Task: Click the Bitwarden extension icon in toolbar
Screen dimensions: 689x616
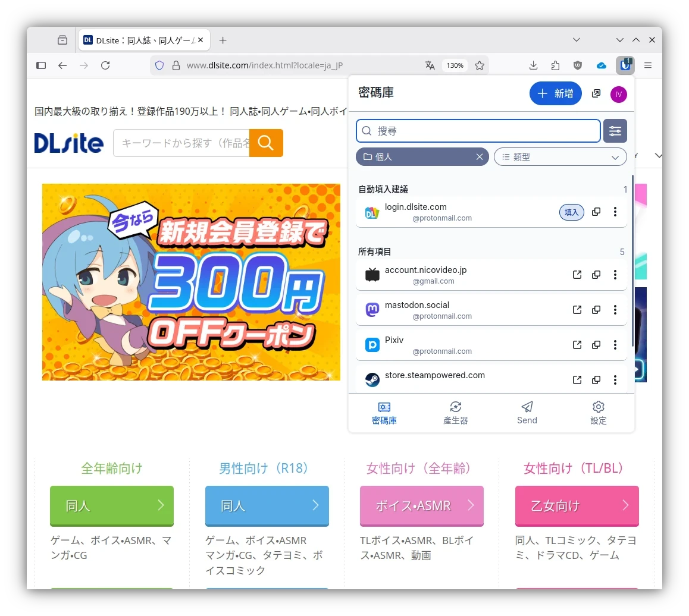Action: [625, 65]
